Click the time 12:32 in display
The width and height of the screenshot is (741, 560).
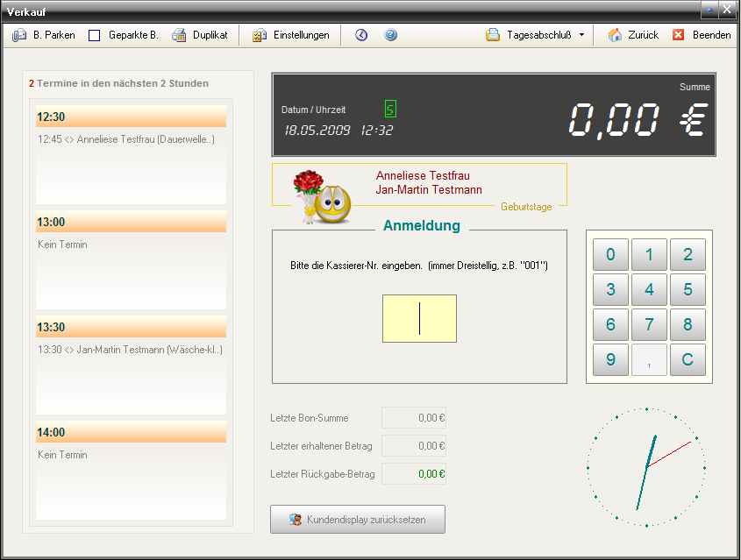point(377,131)
